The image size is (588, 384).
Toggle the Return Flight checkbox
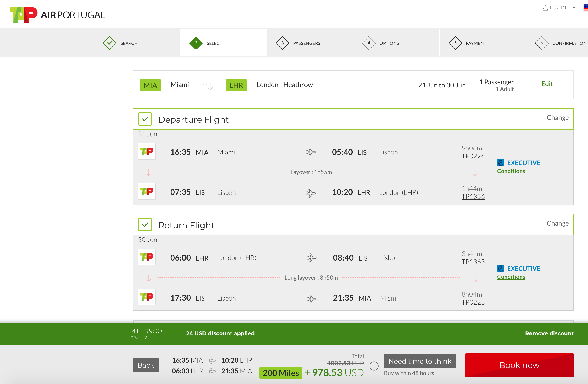pyautogui.click(x=145, y=225)
